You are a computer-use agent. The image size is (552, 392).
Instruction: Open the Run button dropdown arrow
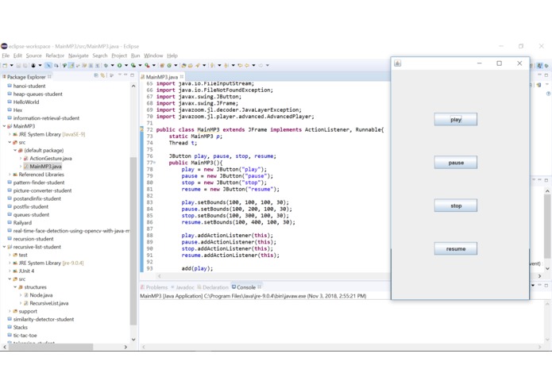[x=126, y=65]
